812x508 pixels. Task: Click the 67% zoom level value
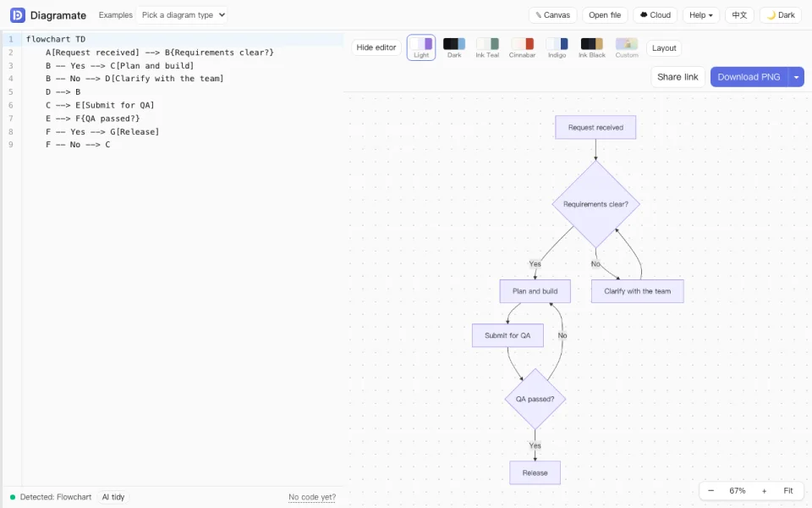click(x=737, y=490)
